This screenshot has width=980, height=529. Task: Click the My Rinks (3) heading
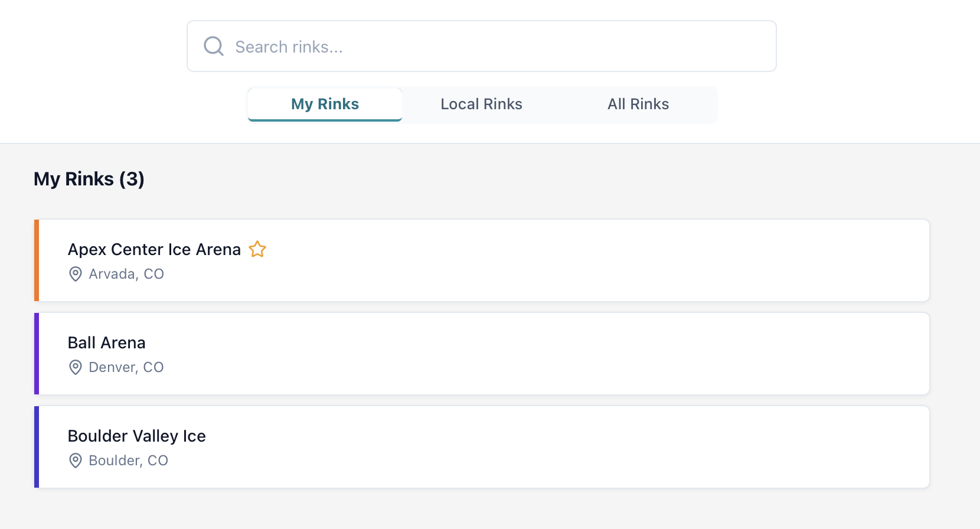pyautogui.click(x=89, y=179)
